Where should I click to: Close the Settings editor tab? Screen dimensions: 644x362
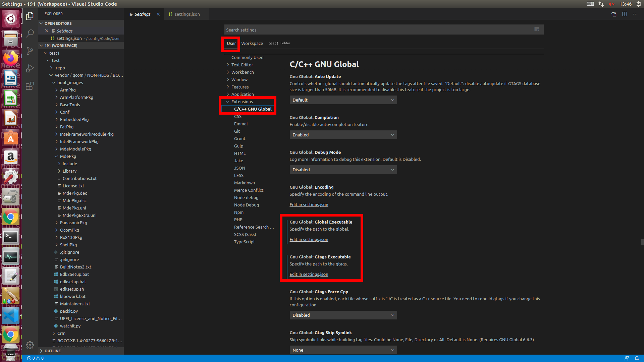coord(158,14)
